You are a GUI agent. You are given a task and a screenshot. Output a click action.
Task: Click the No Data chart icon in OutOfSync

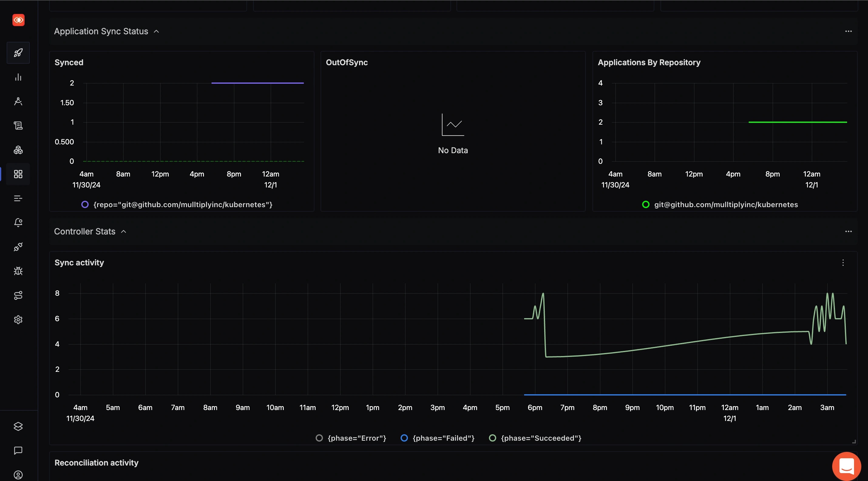(x=453, y=125)
